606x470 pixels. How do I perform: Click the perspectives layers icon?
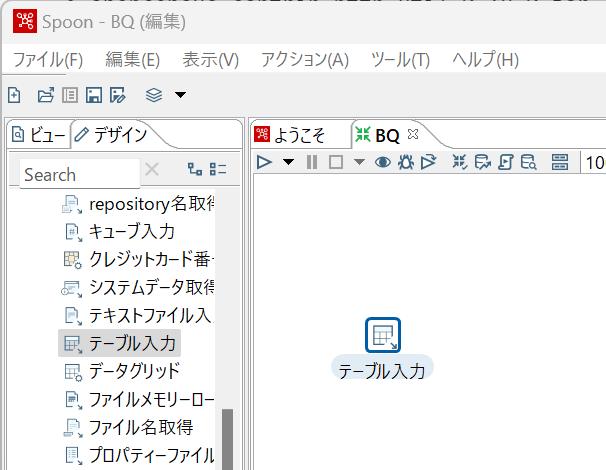154,95
